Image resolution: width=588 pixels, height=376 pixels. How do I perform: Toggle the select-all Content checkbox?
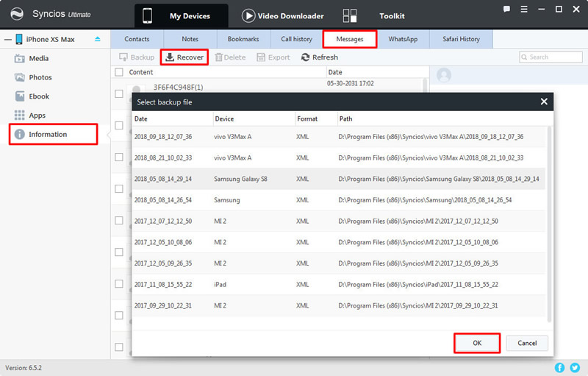119,72
